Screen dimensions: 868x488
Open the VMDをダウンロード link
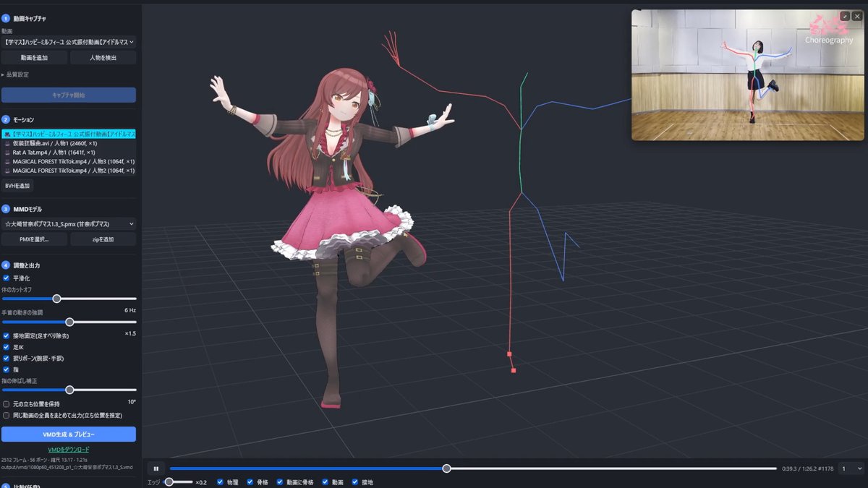pos(69,450)
